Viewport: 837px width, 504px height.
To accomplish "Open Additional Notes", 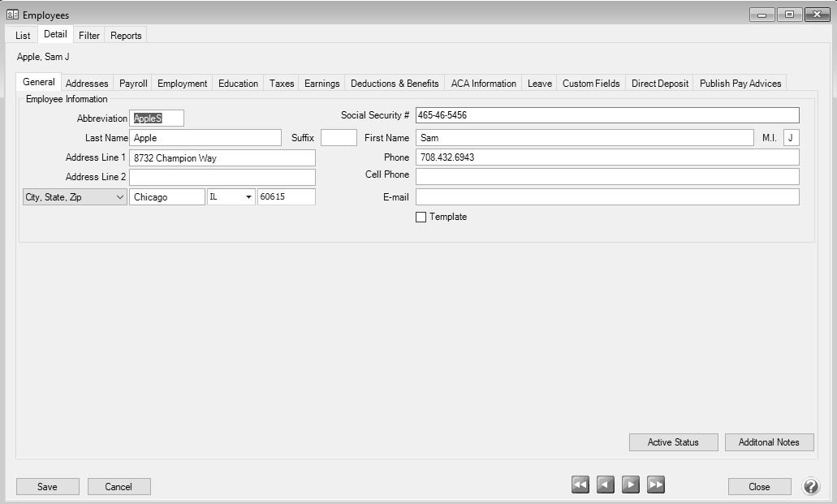I will click(x=769, y=442).
